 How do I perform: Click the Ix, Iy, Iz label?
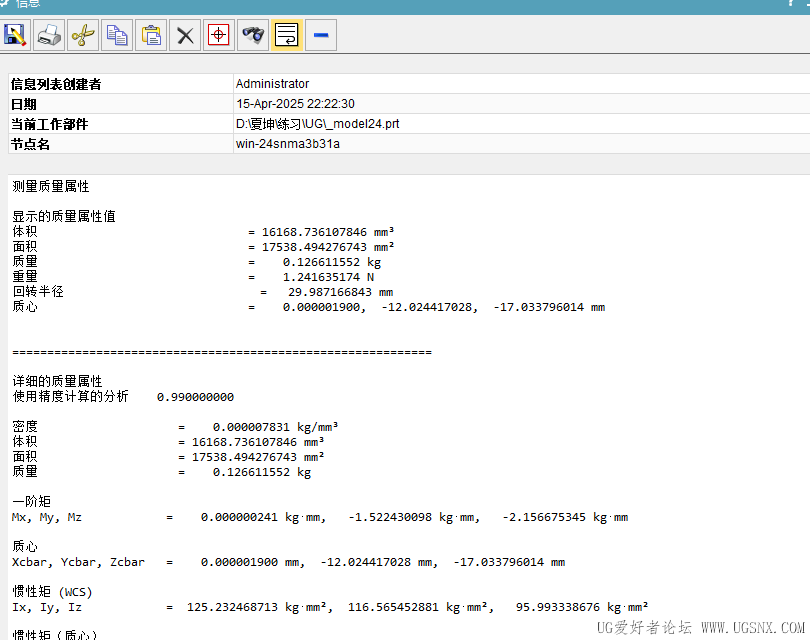(47, 607)
